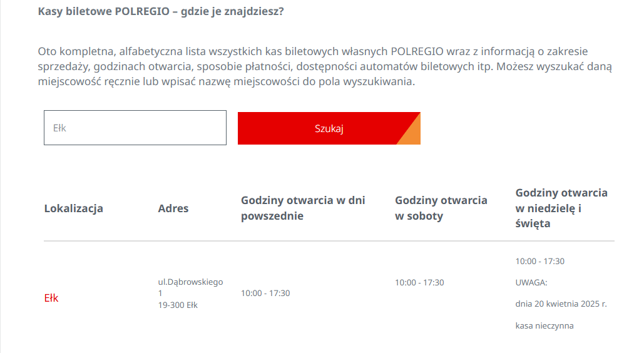Focus the search field containing Ełk

point(135,128)
